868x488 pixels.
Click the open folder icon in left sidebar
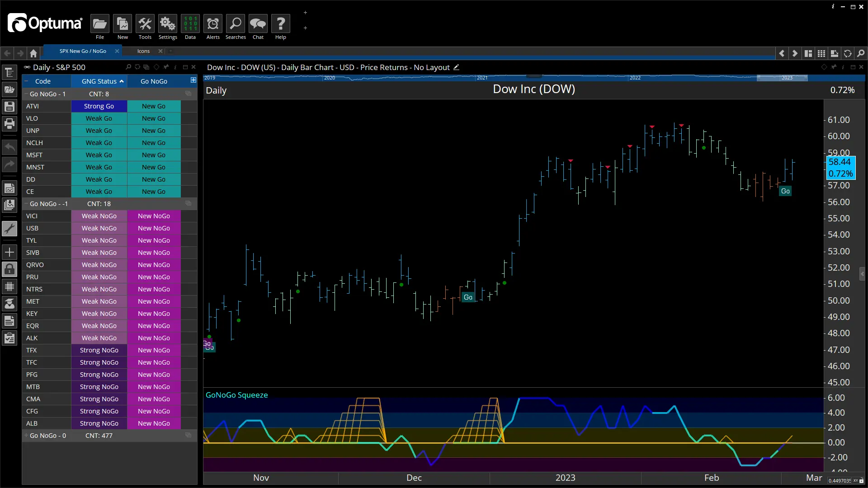pos(9,89)
